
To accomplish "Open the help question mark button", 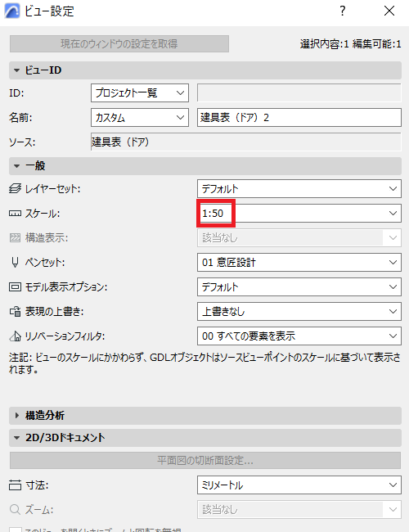I will (x=343, y=11).
